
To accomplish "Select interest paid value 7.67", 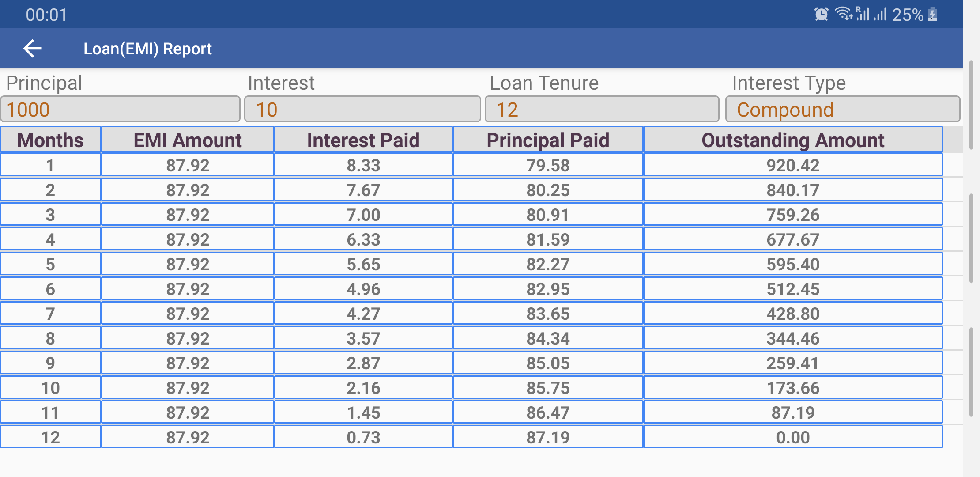I will click(x=363, y=190).
